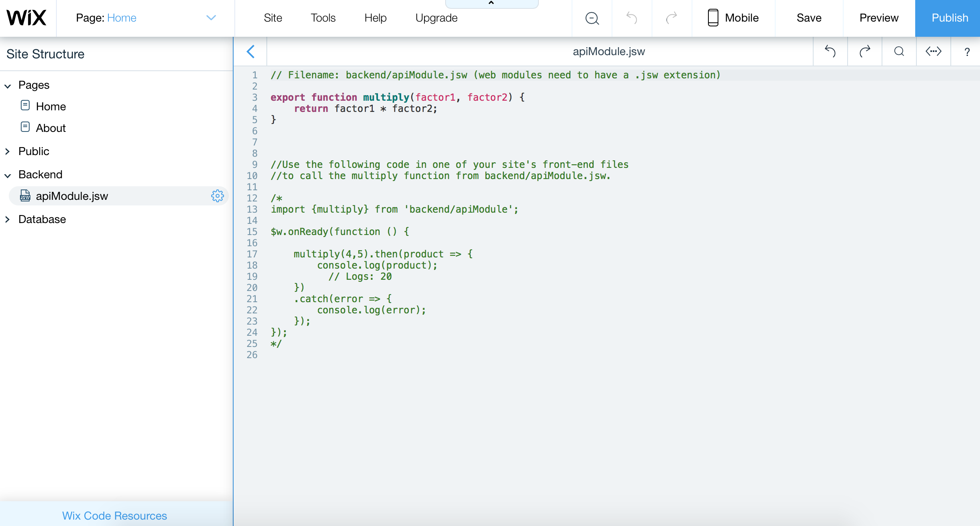Screen dimensions: 980x526
Task: Open the Help menu
Action: click(375, 18)
